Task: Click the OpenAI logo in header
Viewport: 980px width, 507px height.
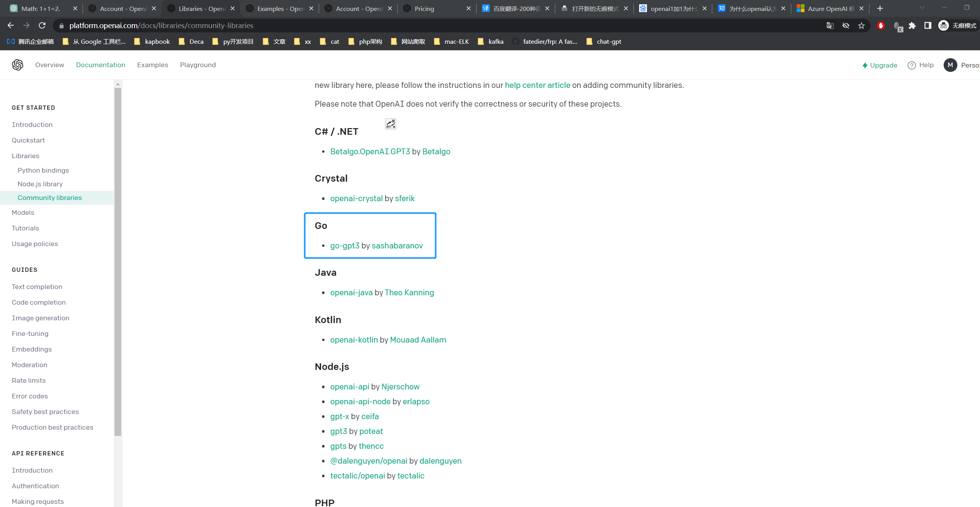Action: coord(18,65)
